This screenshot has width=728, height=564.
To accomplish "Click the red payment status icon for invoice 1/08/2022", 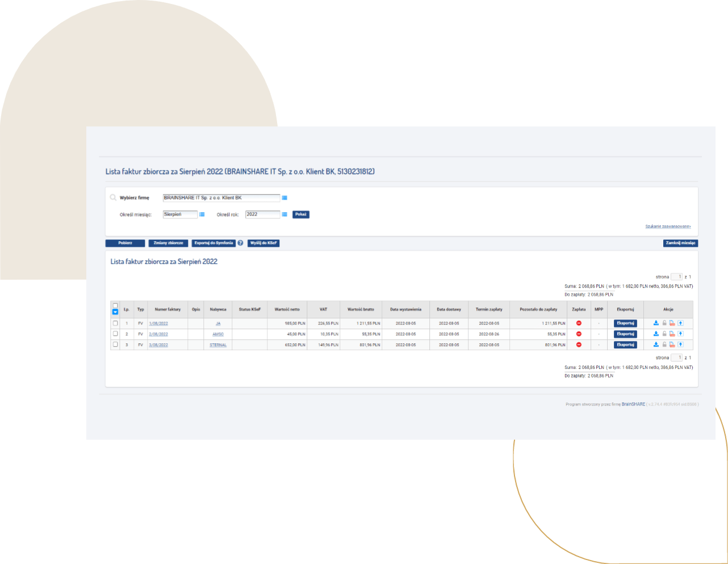I will [579, 323].
